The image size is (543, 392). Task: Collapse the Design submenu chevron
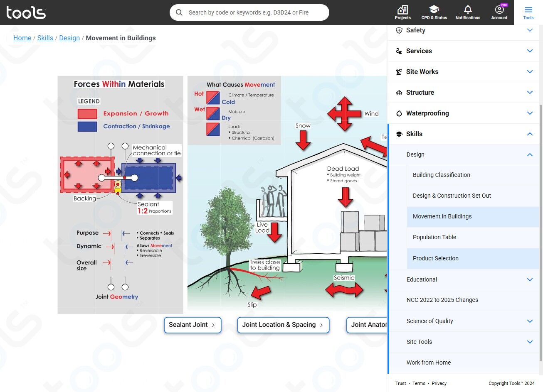coord(530,155)
